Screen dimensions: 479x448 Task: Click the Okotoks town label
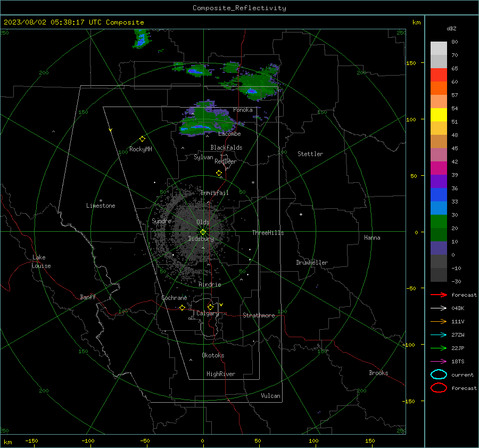(x=213, y=355)
